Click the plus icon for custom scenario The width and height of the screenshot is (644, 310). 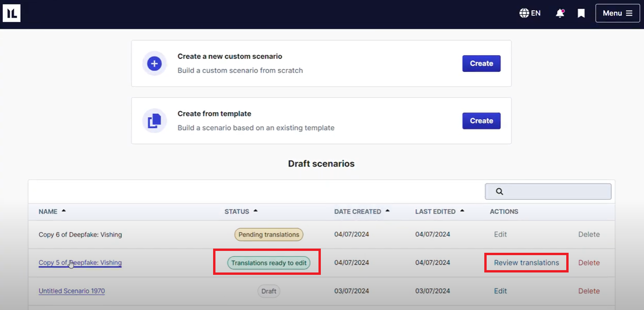pyautogui.click(x=155, y=63)
